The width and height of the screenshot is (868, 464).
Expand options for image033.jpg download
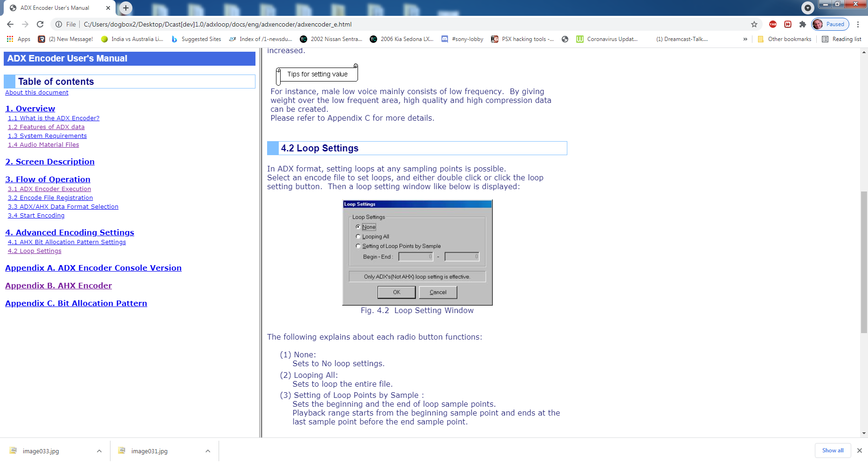tap(99, 451)
